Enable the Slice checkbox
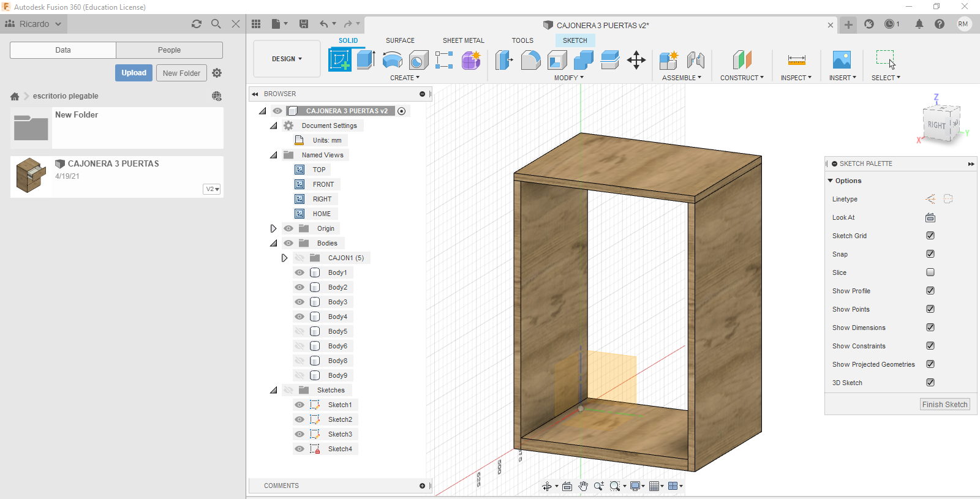 pyautogui.click(x=930, y=272)
